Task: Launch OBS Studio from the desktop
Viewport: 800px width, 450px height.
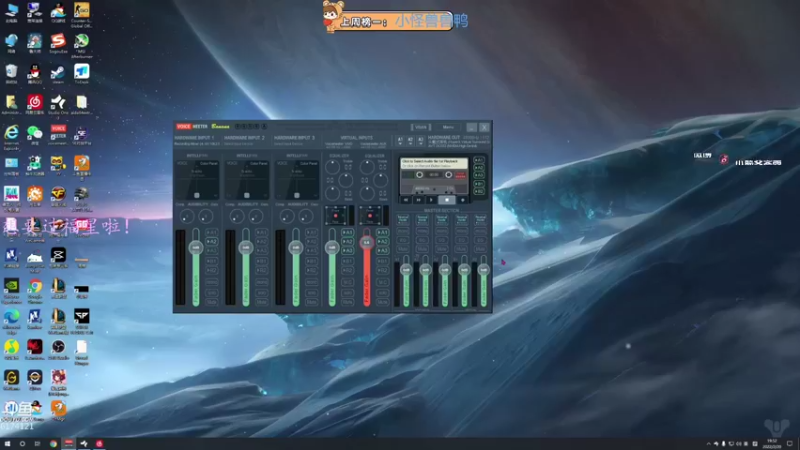Action: [58, 349]
